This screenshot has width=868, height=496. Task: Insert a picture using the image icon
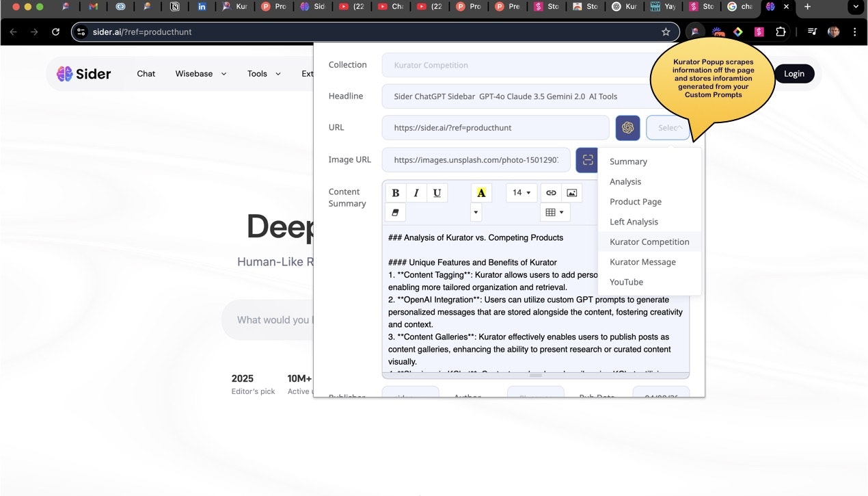coord(572,193)
